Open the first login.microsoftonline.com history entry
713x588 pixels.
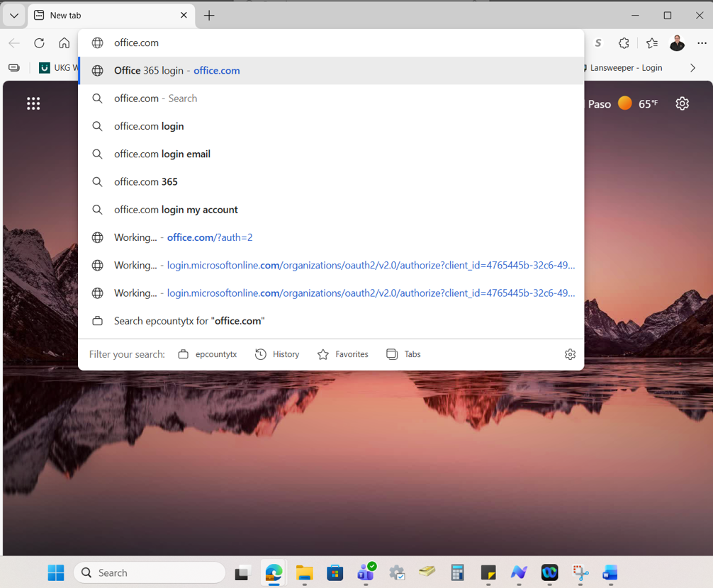click(x=331, y=265)
